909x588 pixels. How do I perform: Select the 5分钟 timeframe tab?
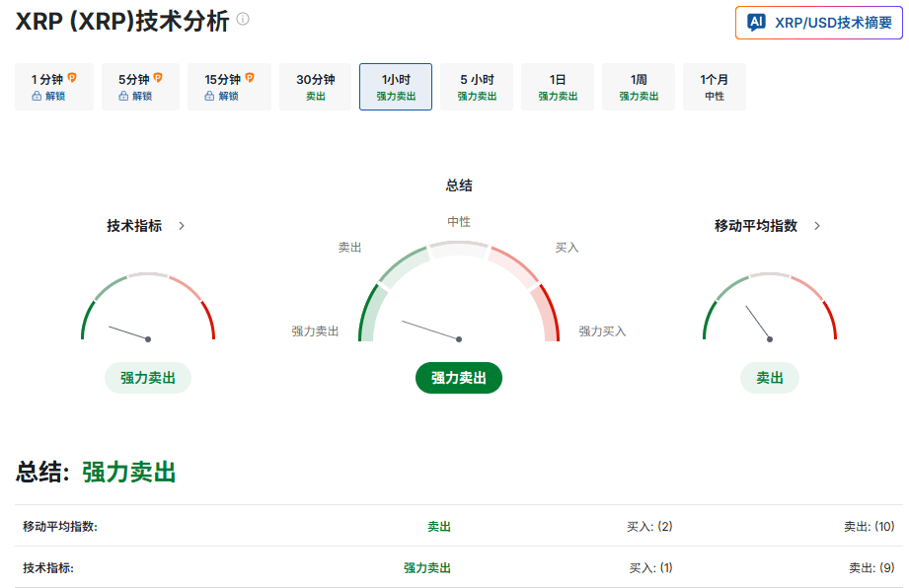coord(140,87)
